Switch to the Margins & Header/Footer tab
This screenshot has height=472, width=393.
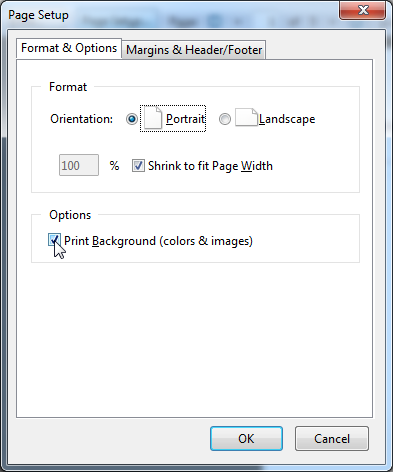click(x=194, y=50)
